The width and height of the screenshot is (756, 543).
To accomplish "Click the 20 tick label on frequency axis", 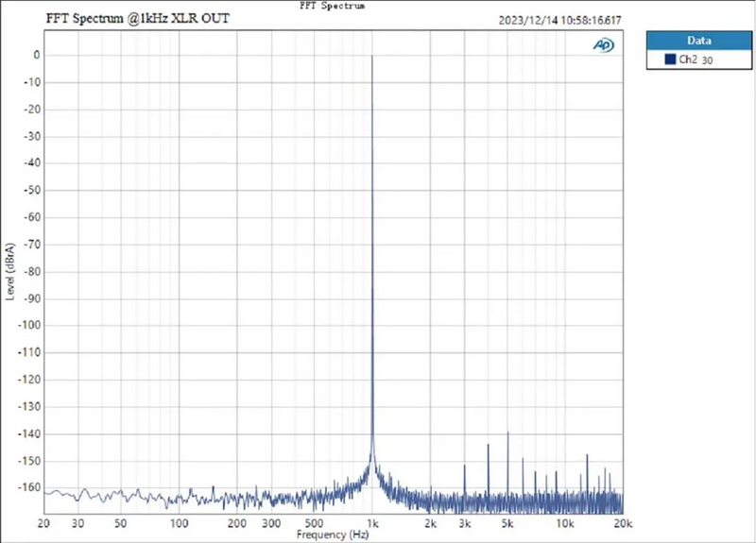I will tap(43, 522).
